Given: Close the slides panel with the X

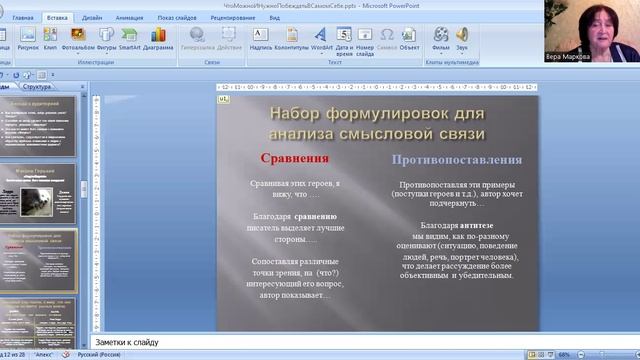Looking at the screenshot, I should (82, 87).
